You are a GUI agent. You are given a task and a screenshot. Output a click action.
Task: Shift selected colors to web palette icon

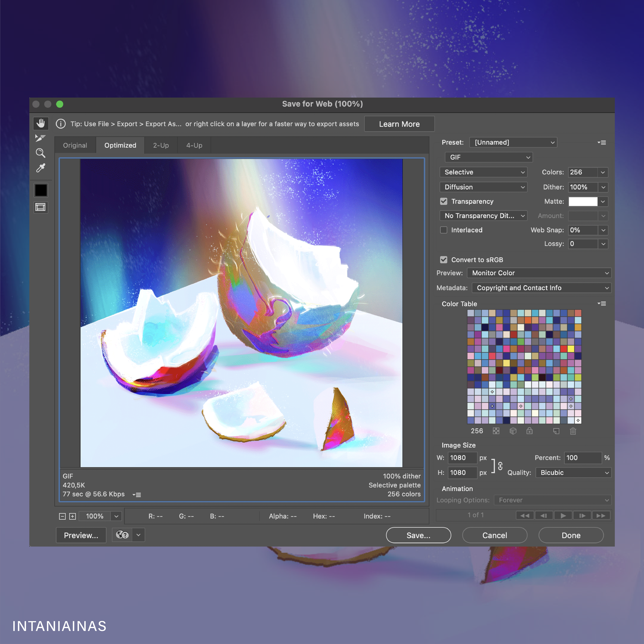(x=513, y=431)
